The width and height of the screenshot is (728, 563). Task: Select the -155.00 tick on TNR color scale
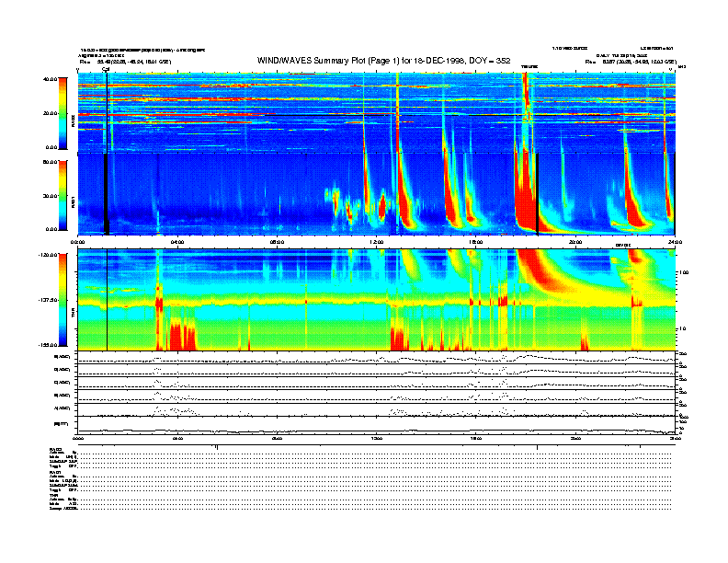[48, 345]
